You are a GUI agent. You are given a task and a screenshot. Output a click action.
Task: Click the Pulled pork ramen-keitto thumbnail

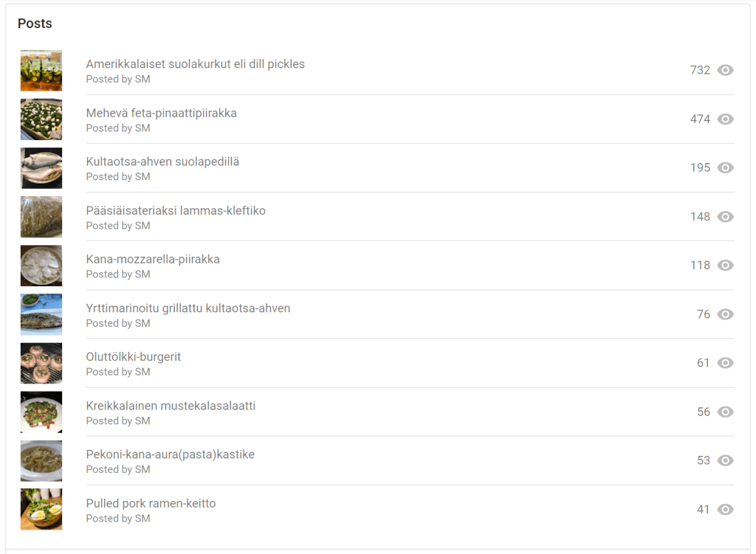click(x=41, y=509)
